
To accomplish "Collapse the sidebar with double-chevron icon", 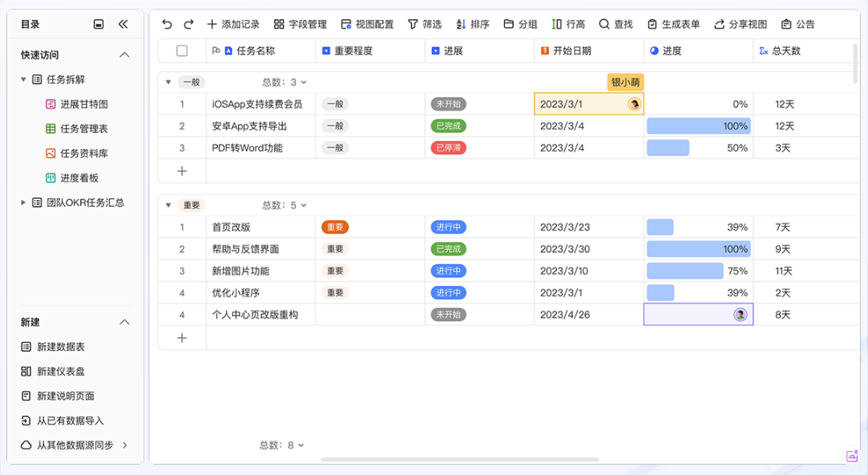I will pyautogui.click(x=123, y=24).
